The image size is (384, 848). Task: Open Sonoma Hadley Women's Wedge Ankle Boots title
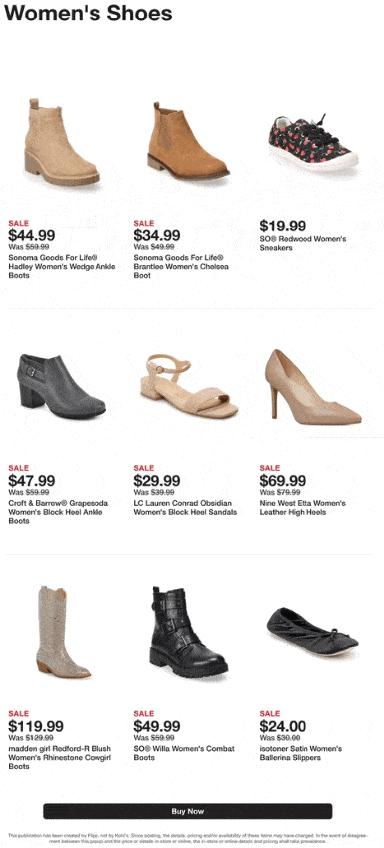[x=62, y=267]
